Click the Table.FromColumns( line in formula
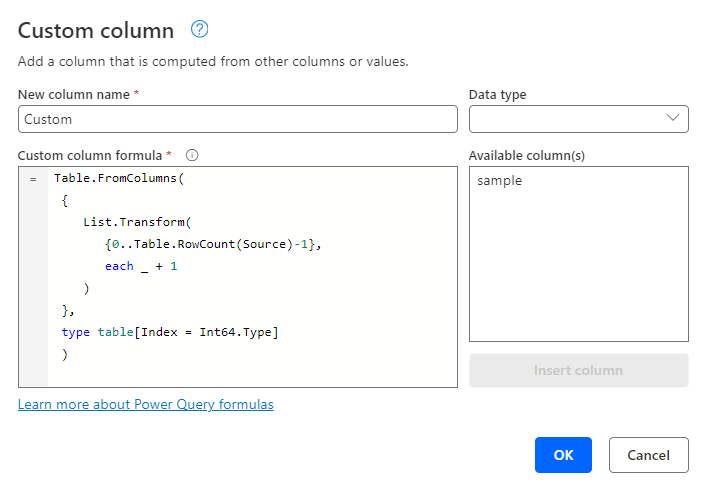The height and width of the screenshot is (487, 707). [x=119, y=178]
